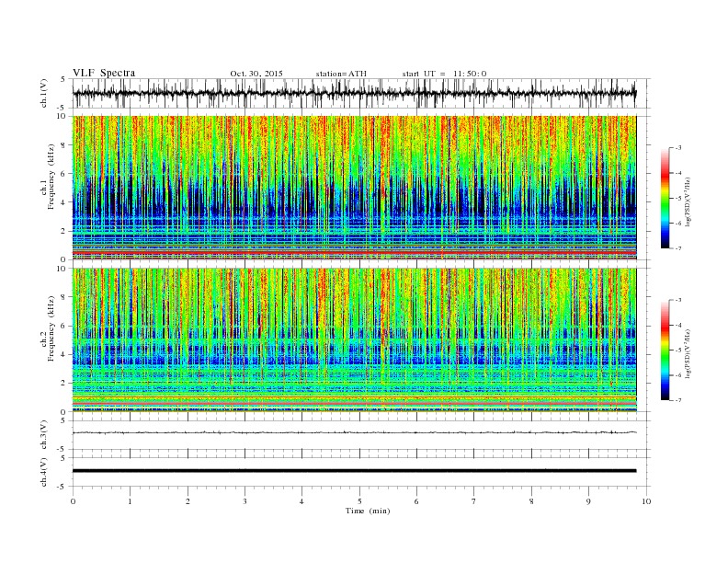
Task: Click time axis tick label "8"
Action: coord(531,501)
